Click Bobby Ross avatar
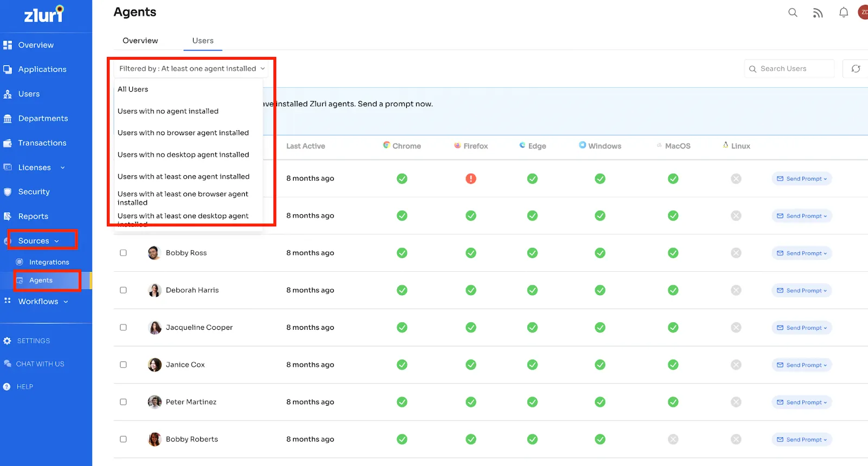Image resolution: width=868 pixels, height=466 pixels. pos(154,253)
